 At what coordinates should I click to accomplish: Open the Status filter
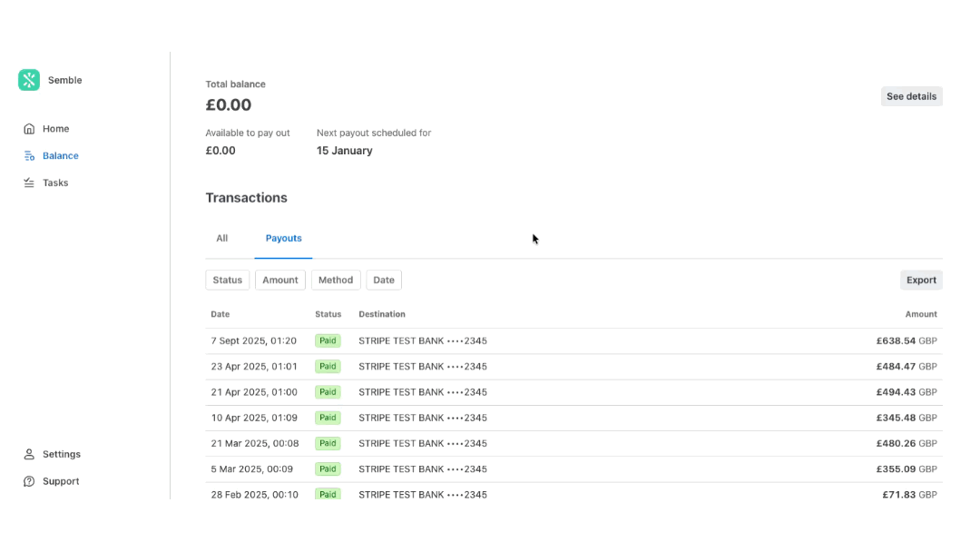click(x=228, y=280)
